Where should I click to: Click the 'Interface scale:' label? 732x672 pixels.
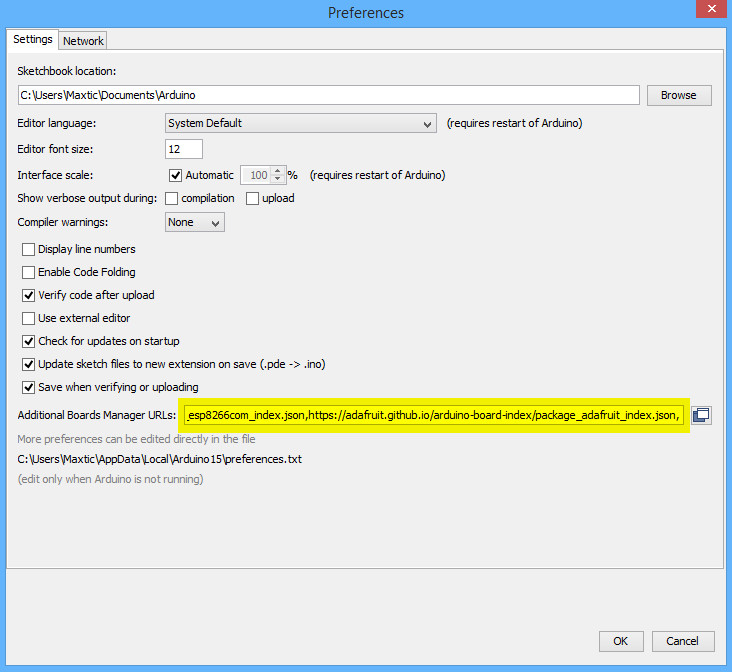click(x=56, y=175)
